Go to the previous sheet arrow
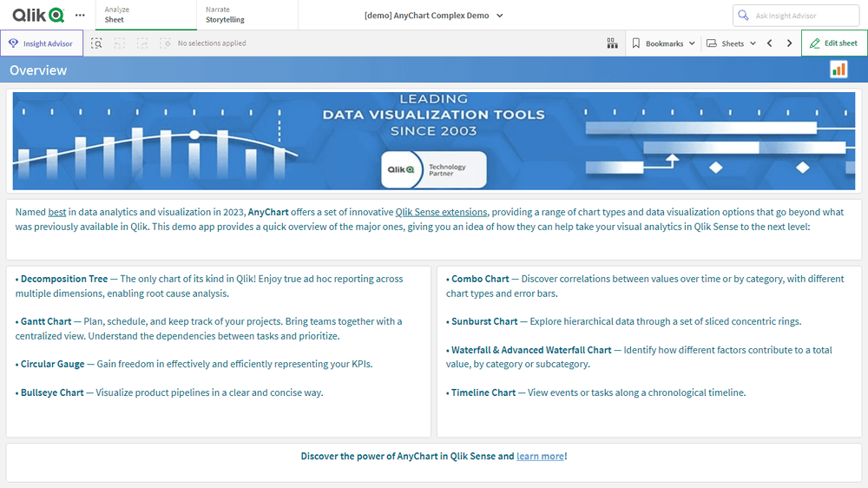The image size is (868, 488). tap(769, 43)
